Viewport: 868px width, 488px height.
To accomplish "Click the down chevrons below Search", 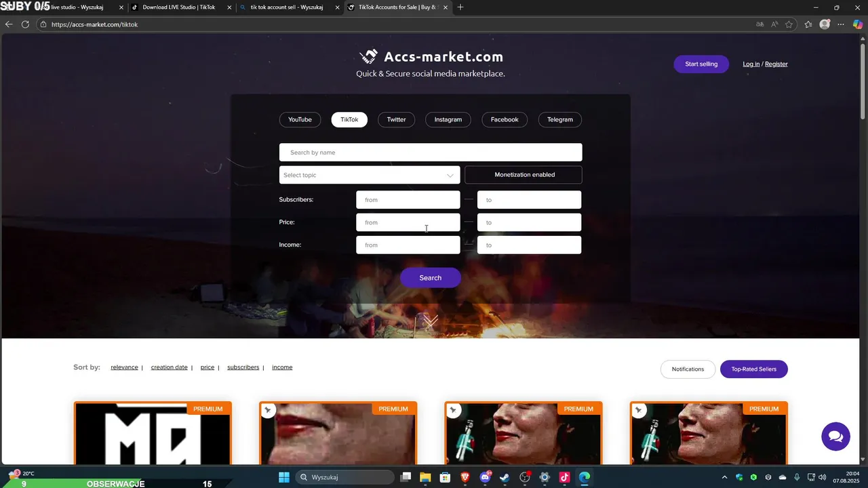I will (x=431, y=320).
